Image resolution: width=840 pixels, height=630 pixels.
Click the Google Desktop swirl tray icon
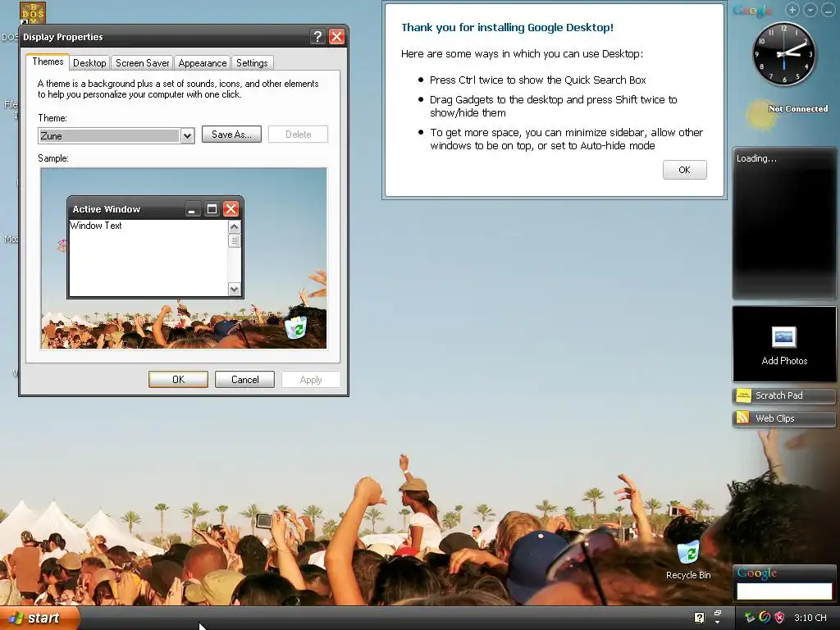pyautogui.click(x=765, y=618)
